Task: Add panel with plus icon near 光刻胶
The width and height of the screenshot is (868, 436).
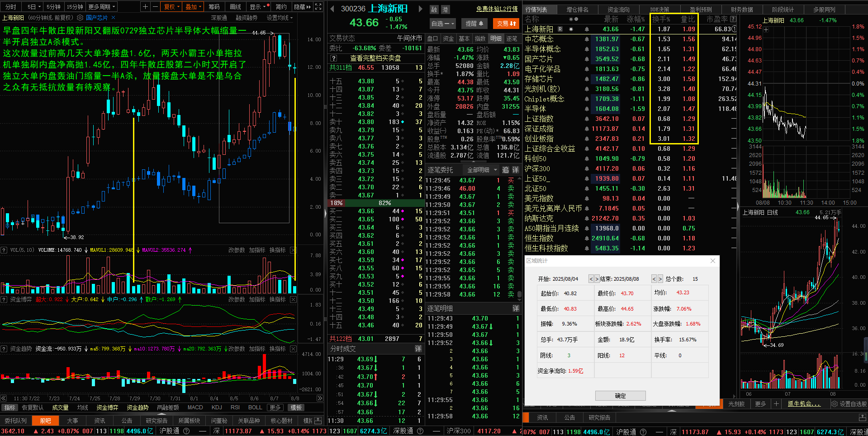Action: pyautogui.click(x=776, y=404)
